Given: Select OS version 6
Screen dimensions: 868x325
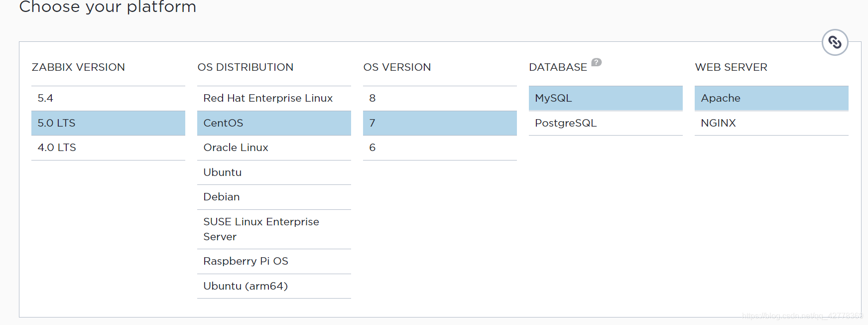Looking at the screenshot, I should (x=440, y=148).
